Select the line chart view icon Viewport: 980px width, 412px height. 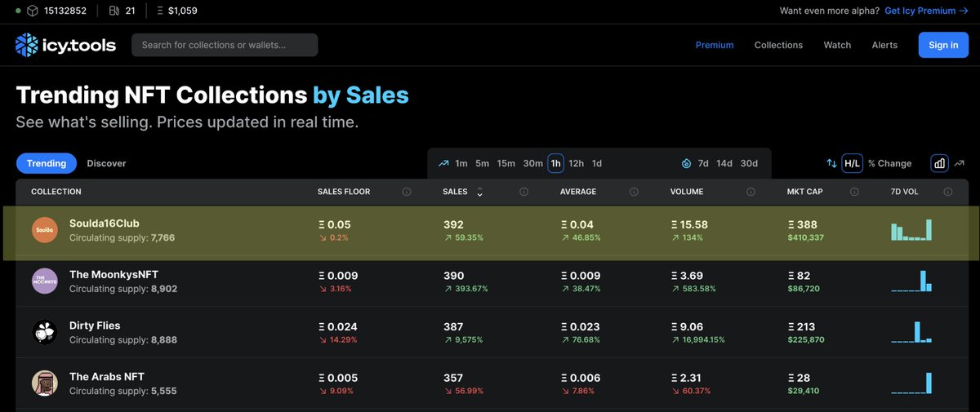tap(960, 163)
